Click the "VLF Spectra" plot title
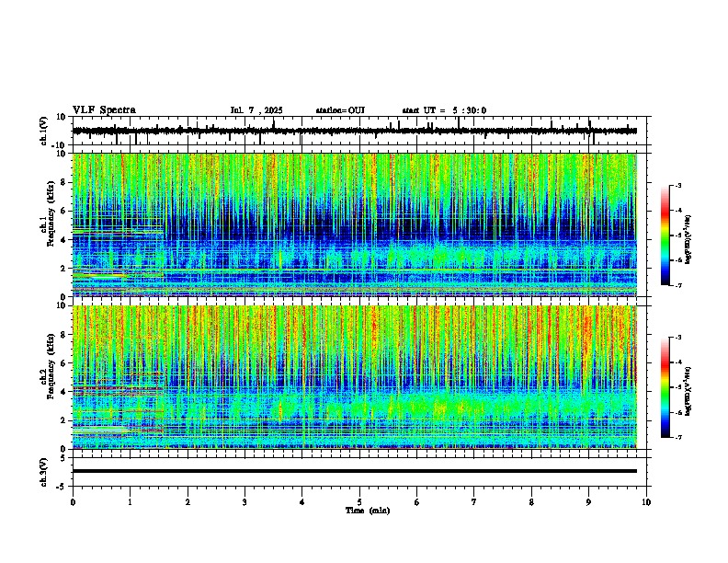This screenshot has height=563, width=728. (104, 110)
